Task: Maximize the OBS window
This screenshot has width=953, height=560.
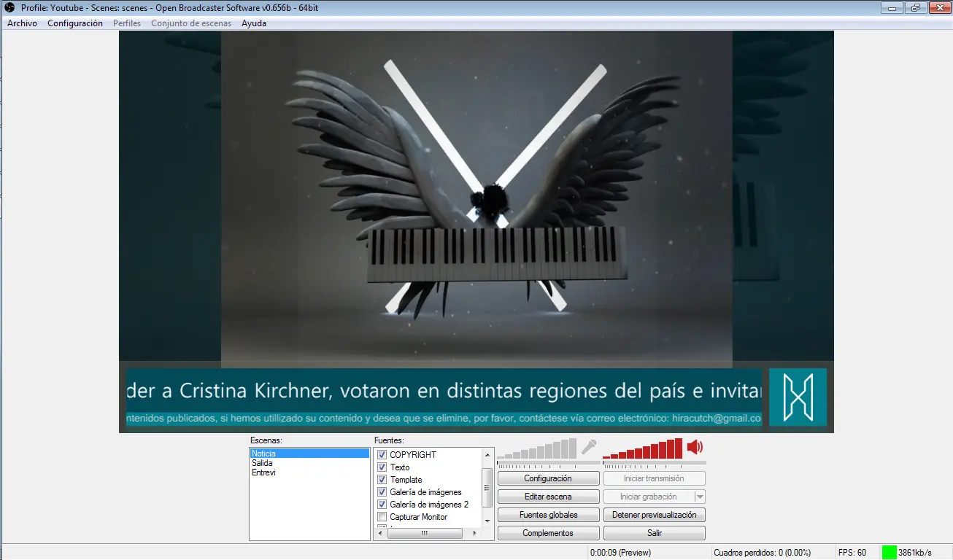Action: coord(915,8)
